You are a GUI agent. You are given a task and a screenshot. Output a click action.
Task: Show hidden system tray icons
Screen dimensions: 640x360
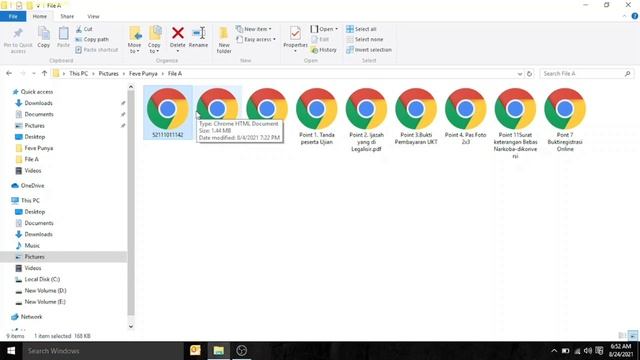pyautogui.click(x=554, y=351)
